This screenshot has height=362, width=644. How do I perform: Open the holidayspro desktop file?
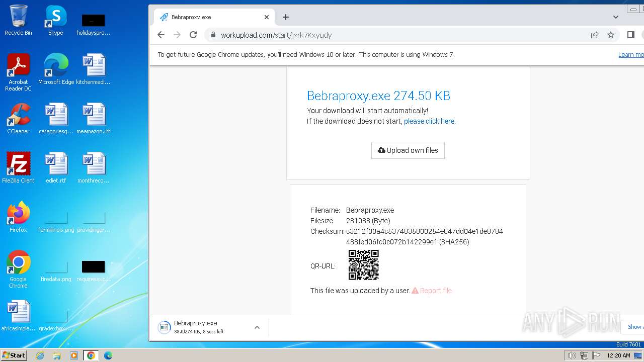(94, 25)
